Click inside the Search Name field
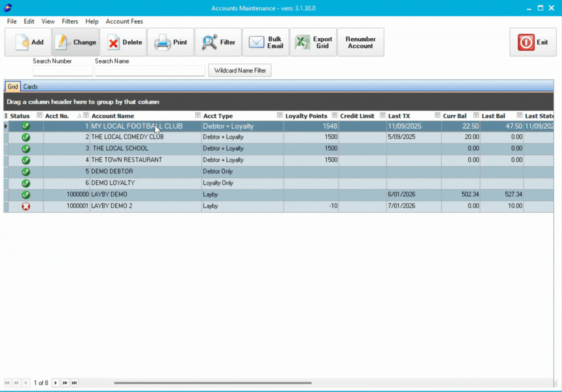 point(150,70)
